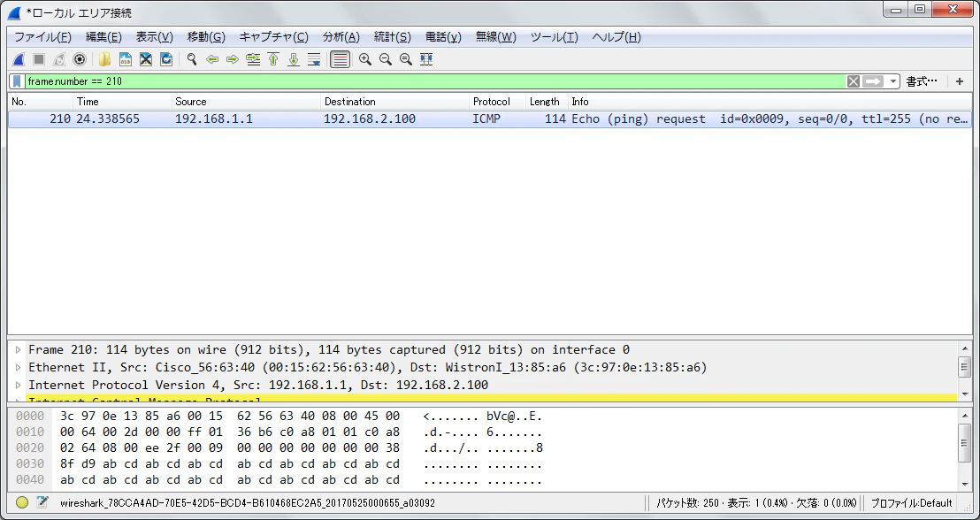Viewport: 980px width, 520px height.
Task: Reload this capture file
Action: click(166, 59)
